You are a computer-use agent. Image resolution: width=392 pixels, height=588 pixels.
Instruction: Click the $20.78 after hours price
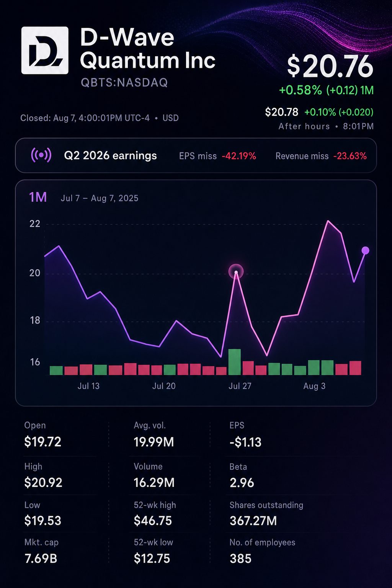282,112
